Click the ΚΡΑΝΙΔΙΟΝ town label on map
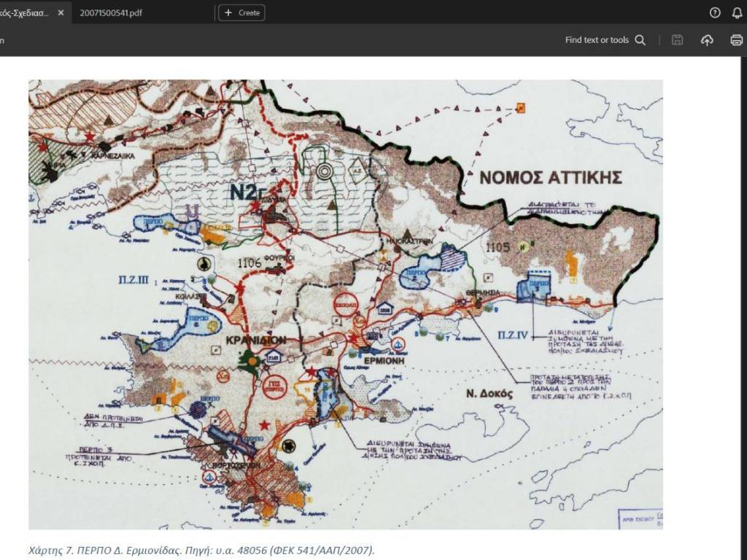This screenshot has width=747, height=560. click(x=256, y=341)
